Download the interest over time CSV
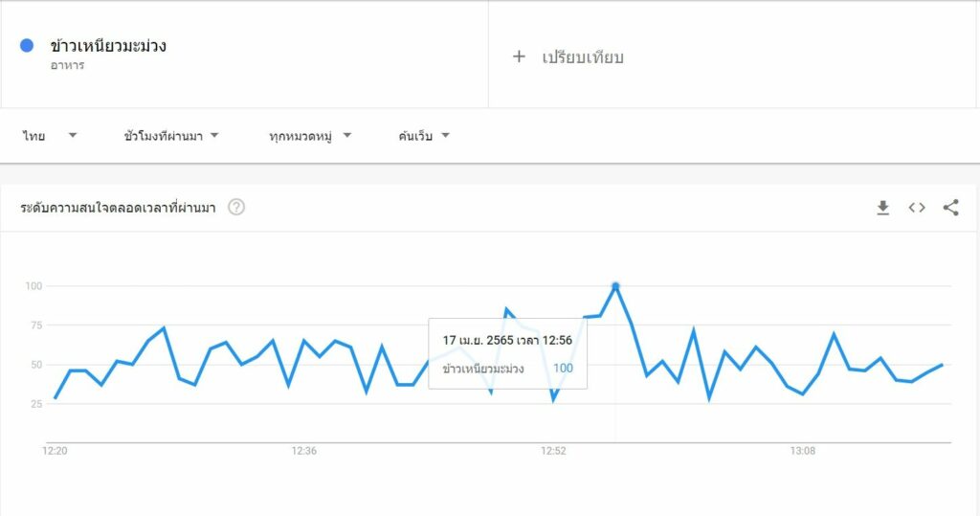Viewport: 980px width, 516px height. pyautogui.click(x=882, y=208)
